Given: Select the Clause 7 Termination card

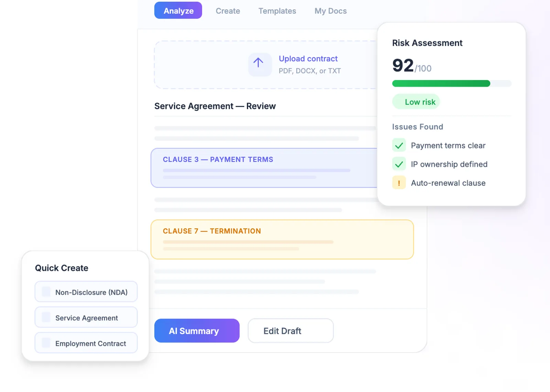Looking at the screenshot, I should tap(282, 239).
